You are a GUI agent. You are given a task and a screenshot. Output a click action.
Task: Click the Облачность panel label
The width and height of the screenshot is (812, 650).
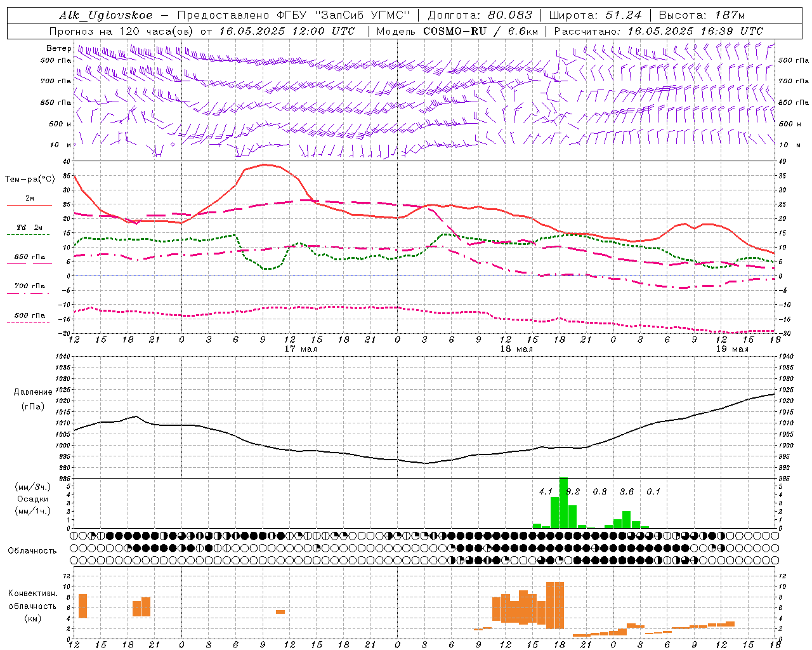click(x=32, y=551)
